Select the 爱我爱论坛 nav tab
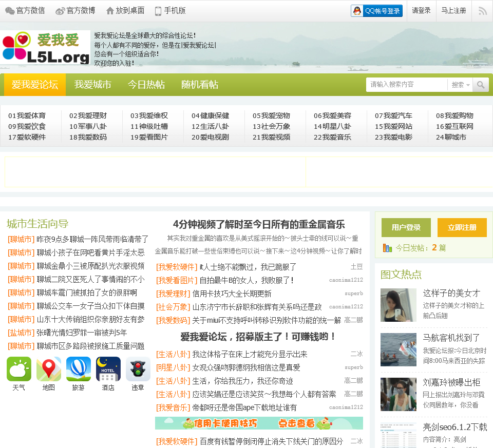This screenshot has width=493, height=448. [x=35, y=85]
